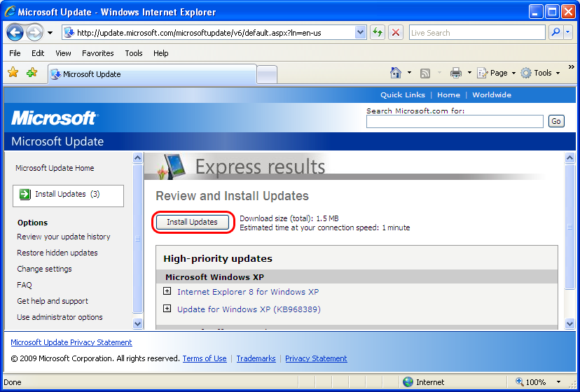Click the green arrow icon beside Install Updates (3)
This screenshot has height=392, width=580.
pyautogui.click(x=25, y=194)
